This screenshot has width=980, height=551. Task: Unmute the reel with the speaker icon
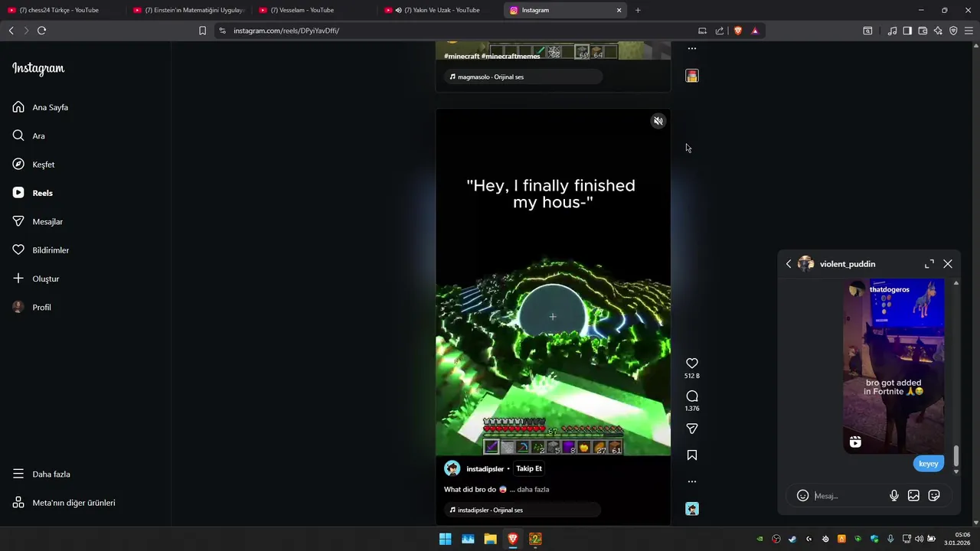658,121
